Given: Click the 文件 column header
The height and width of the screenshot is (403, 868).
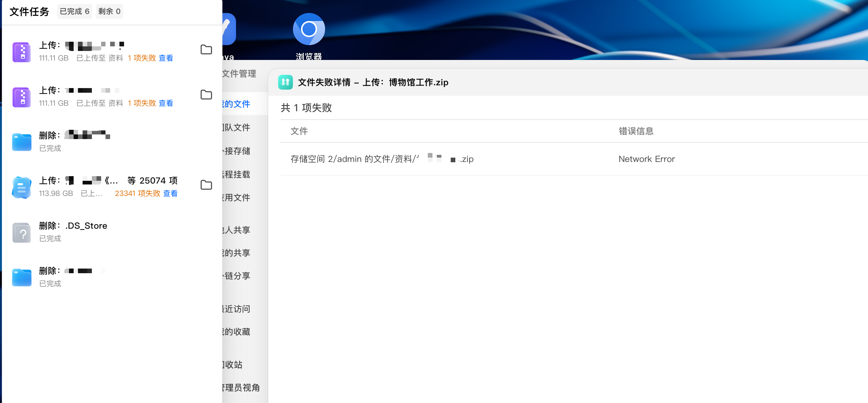Looking at the screenshot, I should click(299, 131).
